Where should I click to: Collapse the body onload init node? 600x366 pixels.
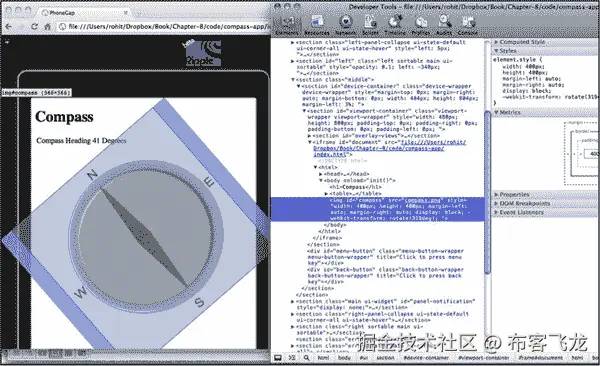[321, 180]
